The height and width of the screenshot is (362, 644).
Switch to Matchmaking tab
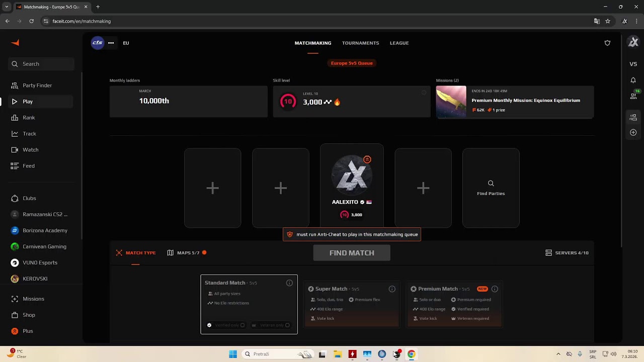coord(313,43)
